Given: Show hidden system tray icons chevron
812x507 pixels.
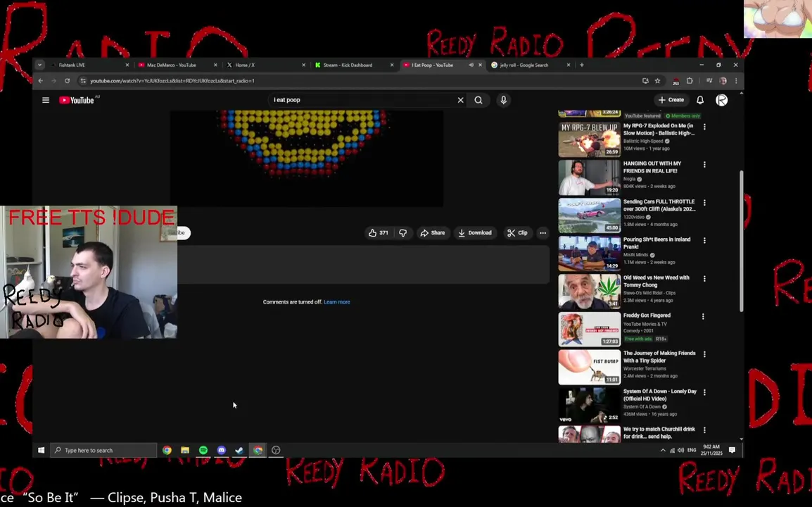Looking at the screenshot, I should pos(663,450).
